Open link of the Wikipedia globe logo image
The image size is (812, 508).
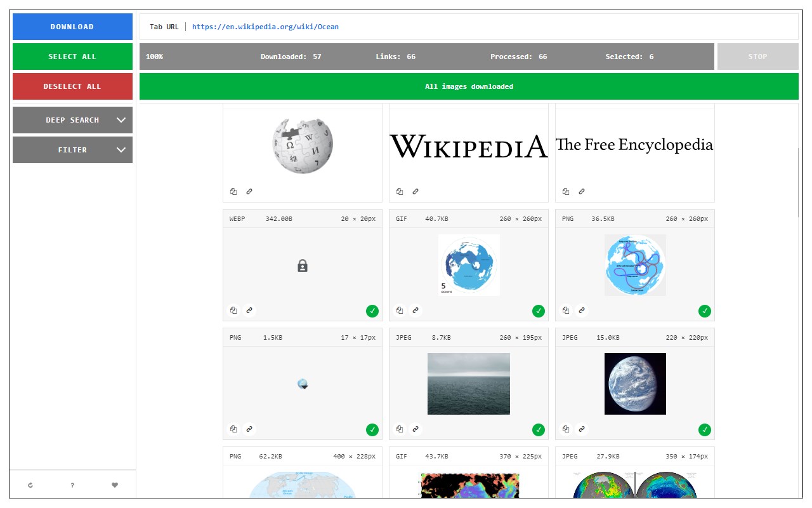pyautogui.click(x=249, y=191)
